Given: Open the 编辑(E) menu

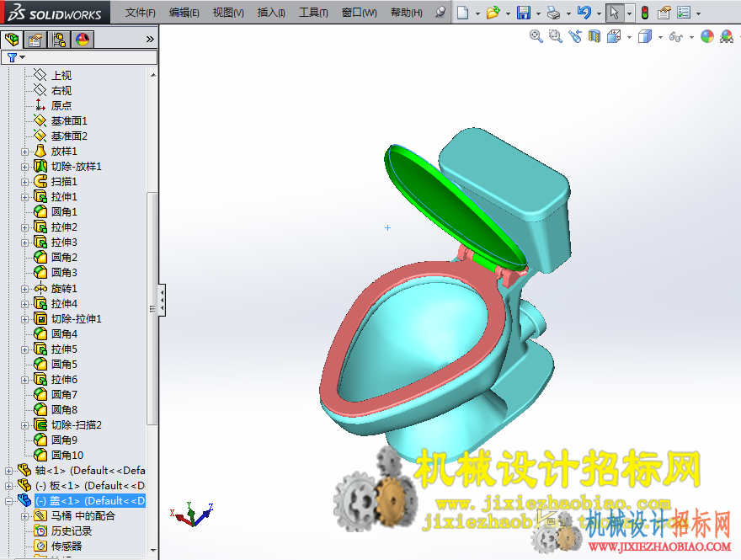Looking at the screenshot, I should pyautogui.click(x=184, y=13).
